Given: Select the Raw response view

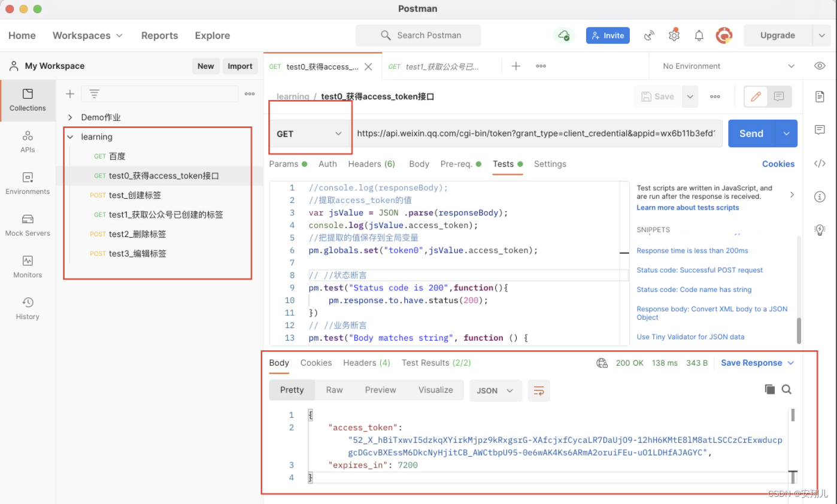Looking at the screenshot, I should click(x=334, y=390).
